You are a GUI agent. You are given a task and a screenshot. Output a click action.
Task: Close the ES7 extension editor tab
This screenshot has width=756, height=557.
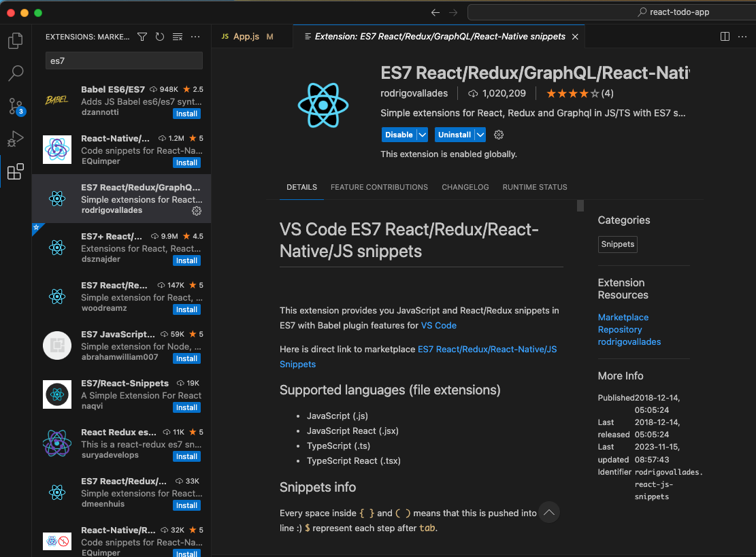coord(575,37)
